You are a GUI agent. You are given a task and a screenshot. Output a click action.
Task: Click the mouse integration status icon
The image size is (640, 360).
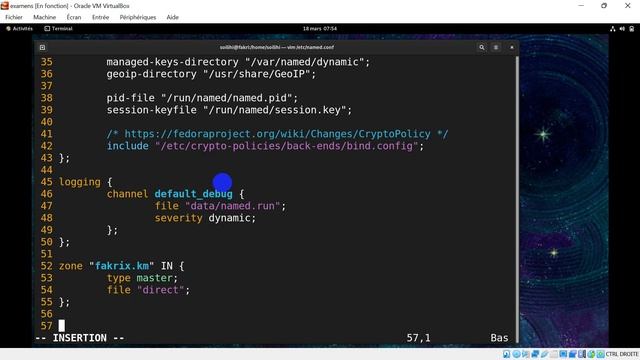click(x=591, y=354)
